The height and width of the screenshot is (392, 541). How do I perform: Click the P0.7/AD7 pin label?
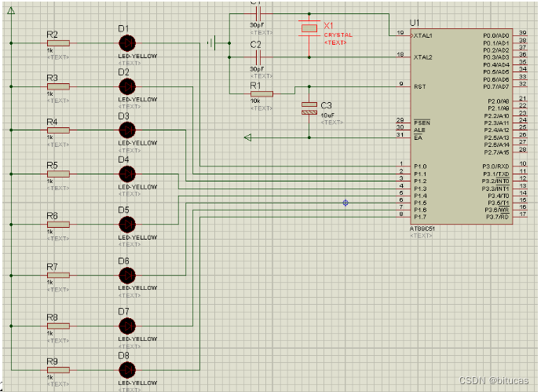pyautogui.click(x=495, y=86)
